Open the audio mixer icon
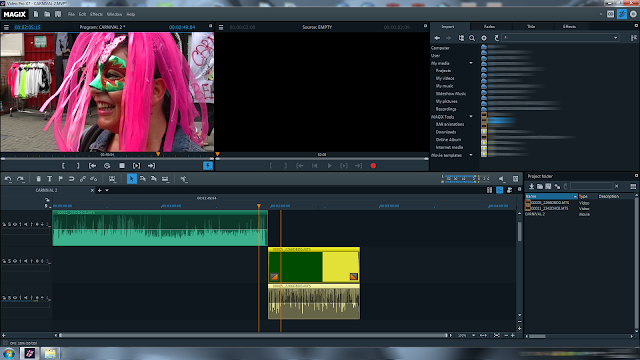This screenshot has height=360, width=640. pos(515,179)
